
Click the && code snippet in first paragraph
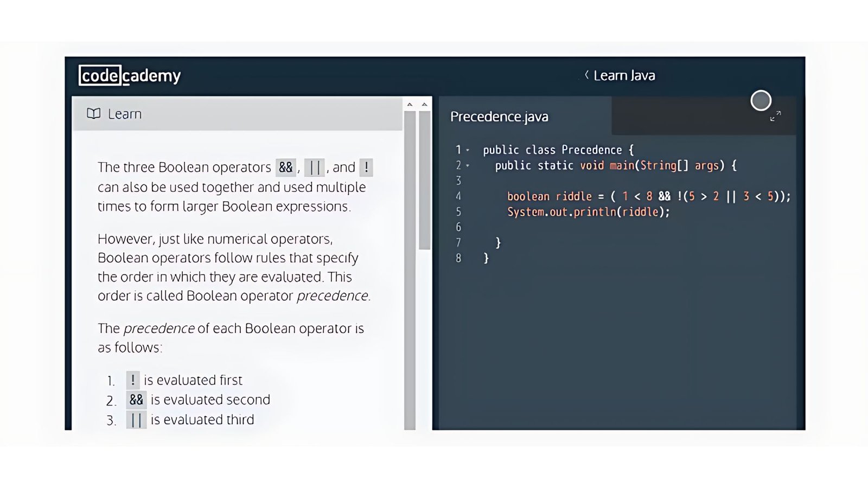click(x=286, y=167)
